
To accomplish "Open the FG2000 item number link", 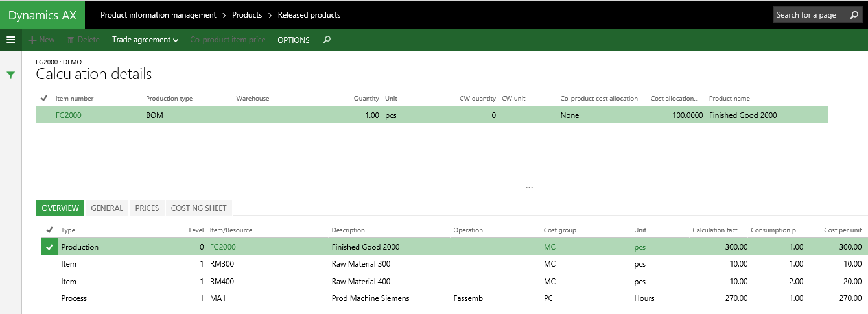I will coord(69,115).
